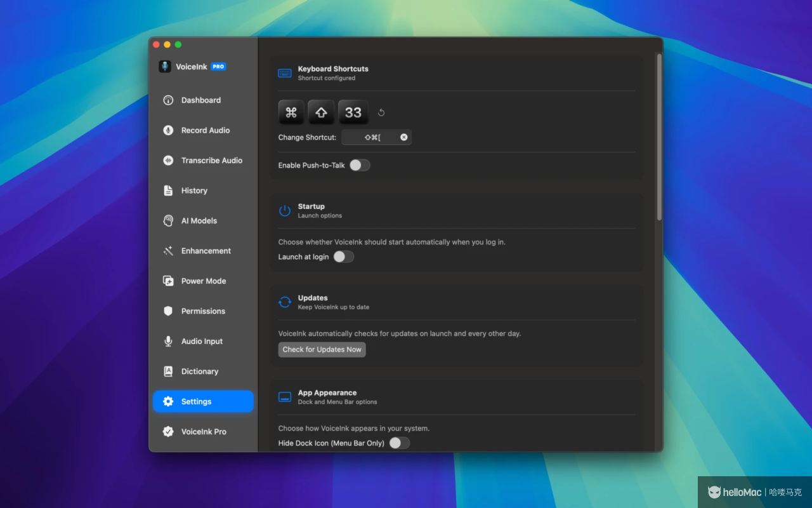Screen dimensions: 812x508
Task: Switch to the History section
Action: (x=203, y=190)
